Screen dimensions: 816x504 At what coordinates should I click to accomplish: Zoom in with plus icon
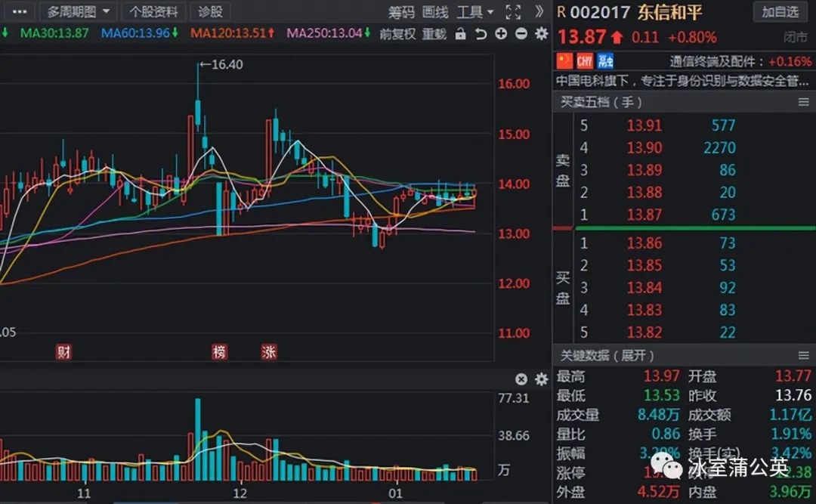click(x=501, y=34)
